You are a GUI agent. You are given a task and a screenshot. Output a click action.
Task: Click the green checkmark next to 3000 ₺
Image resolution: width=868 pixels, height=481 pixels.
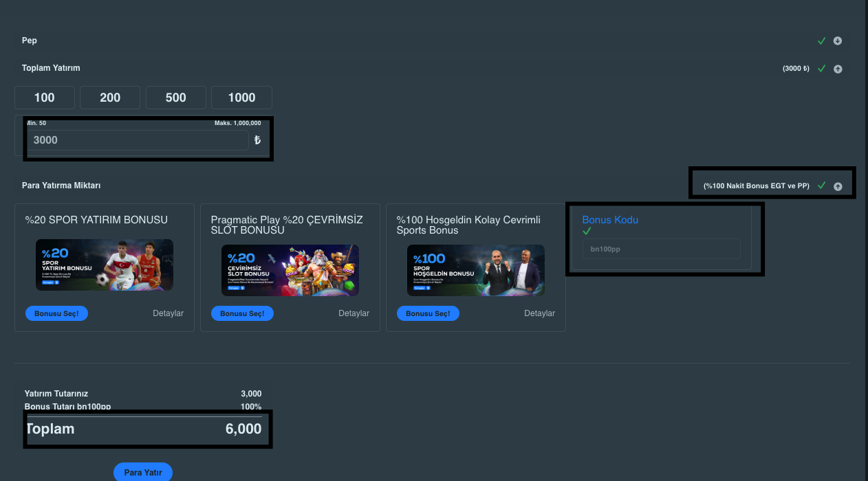[x=821, y=69]
